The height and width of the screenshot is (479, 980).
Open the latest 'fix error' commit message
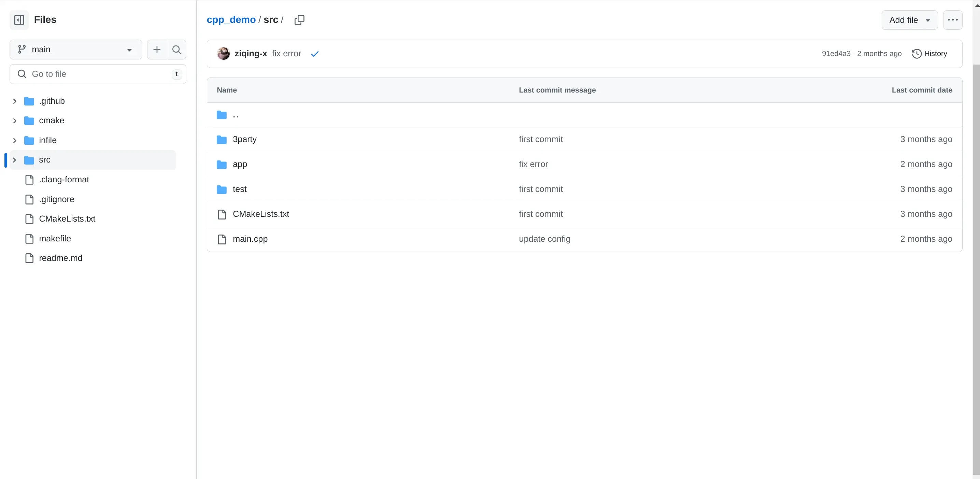[x=286, y=54]
